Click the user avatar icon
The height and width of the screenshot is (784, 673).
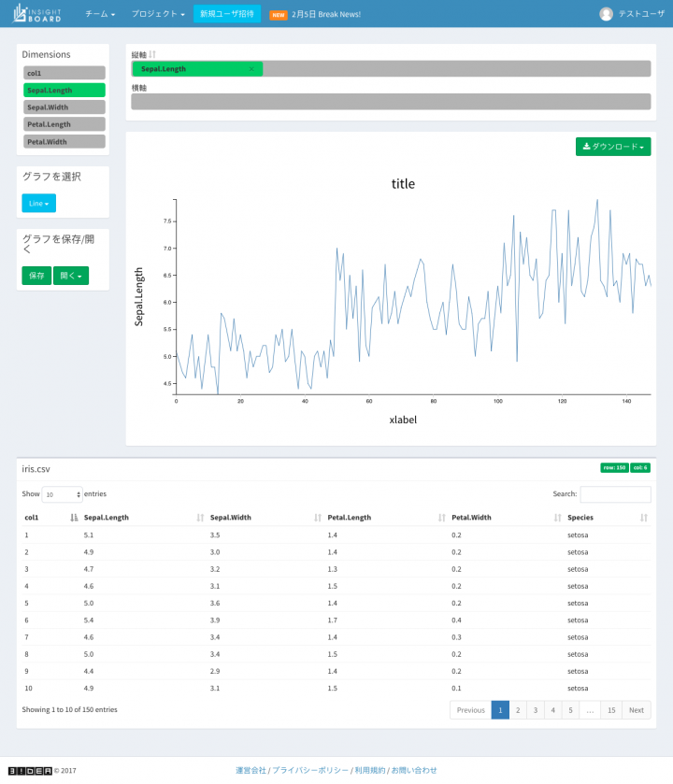[x=607, y=14]
